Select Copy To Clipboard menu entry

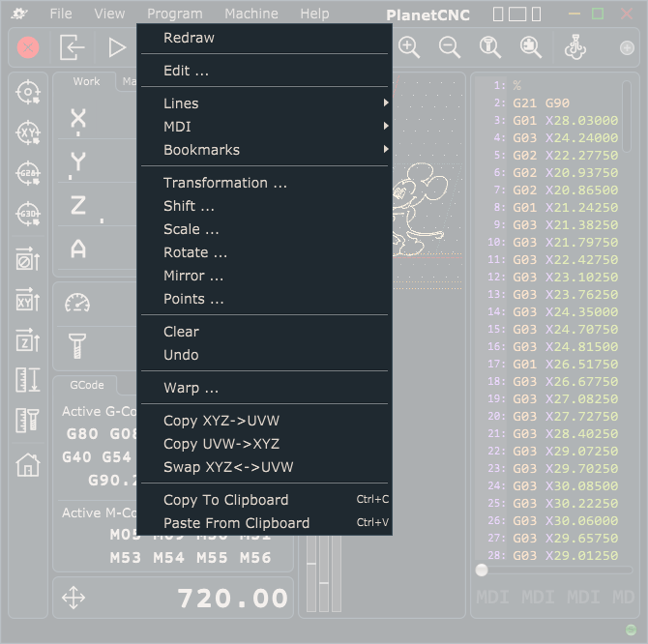click(x=225, y=500)
